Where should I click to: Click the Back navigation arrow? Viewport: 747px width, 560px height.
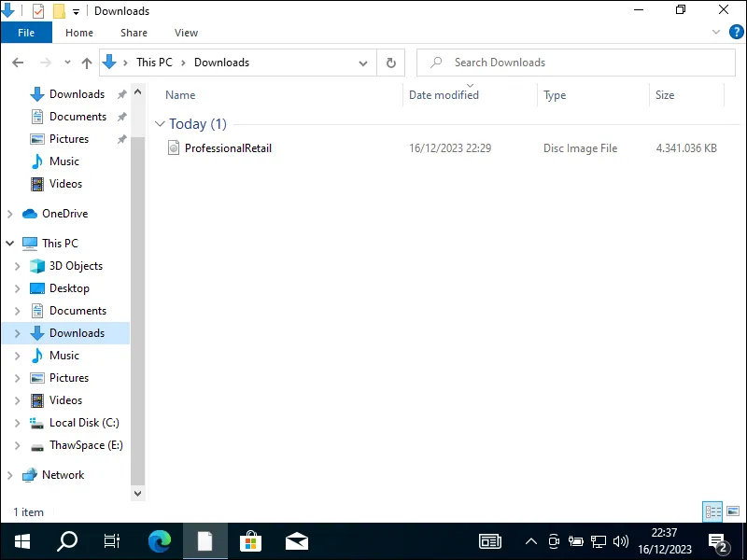pos(17,62)
